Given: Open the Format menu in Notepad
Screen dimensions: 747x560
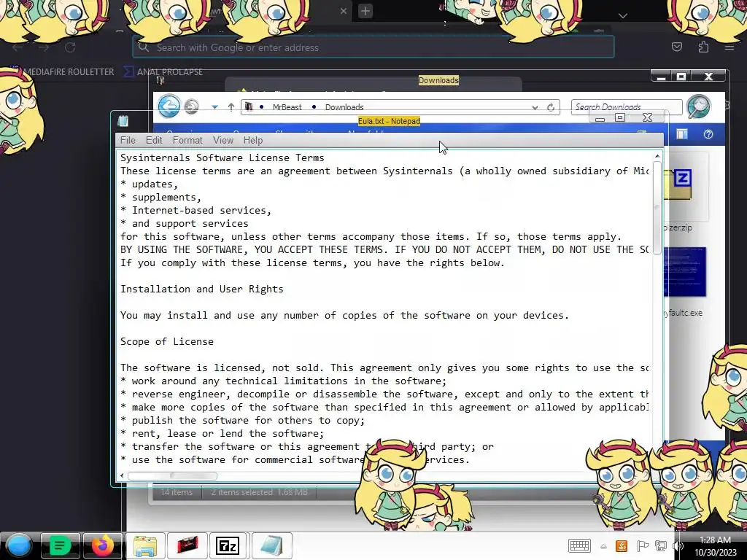Looking at the screenshot, I should pos(187,140).
